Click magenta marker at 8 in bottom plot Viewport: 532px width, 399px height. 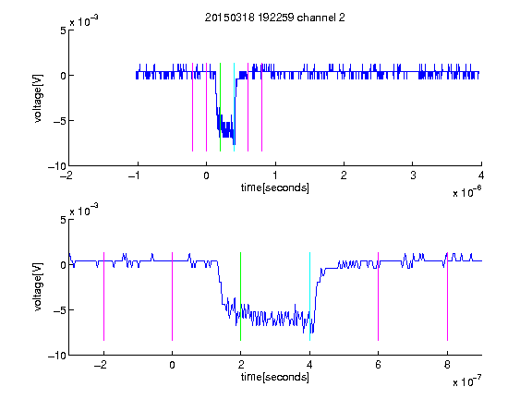pyautogui.click(x=448, y=296)
